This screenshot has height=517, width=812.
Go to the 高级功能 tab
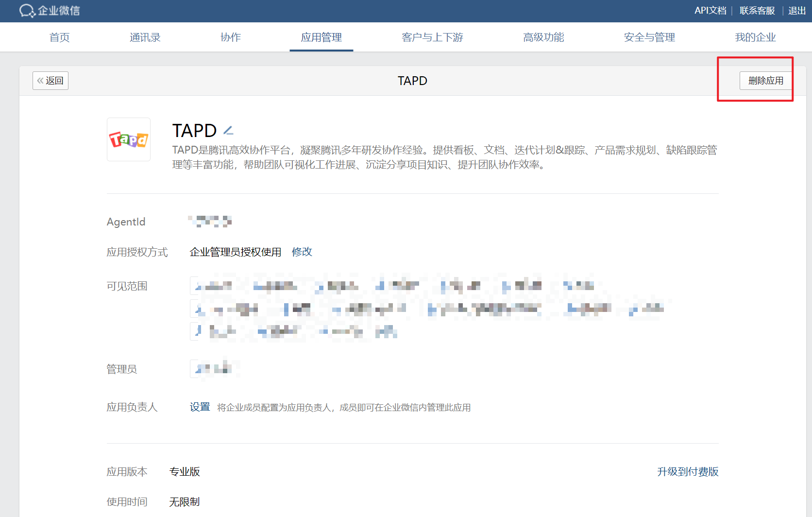point(543,37)
